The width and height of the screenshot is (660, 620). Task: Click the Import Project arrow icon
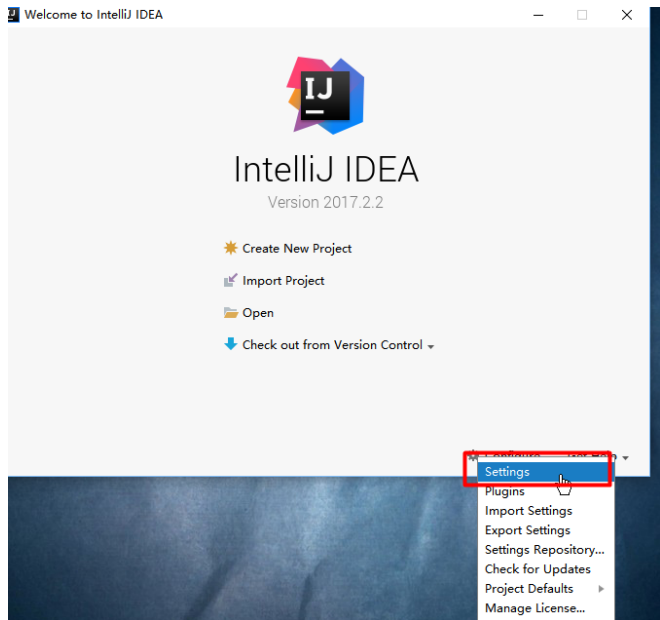tap(230, 280)
